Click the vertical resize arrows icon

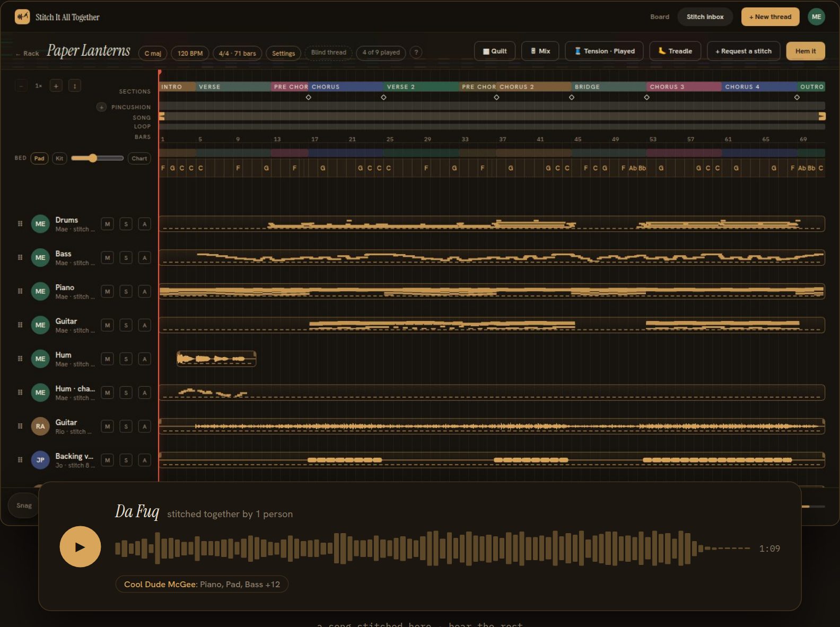[x=75, y=85]
